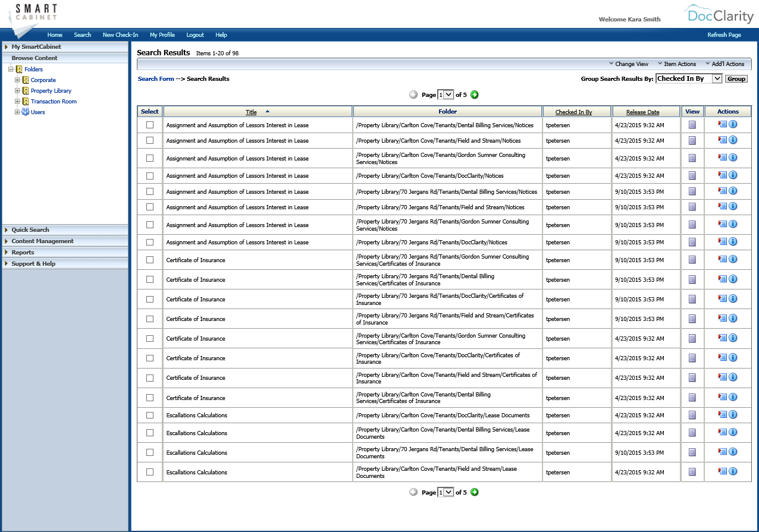Open view icon for Carlton Cove Dental Billing Notices assignment
This screenshot has height=532, width=759.
(x=692, y=125)
